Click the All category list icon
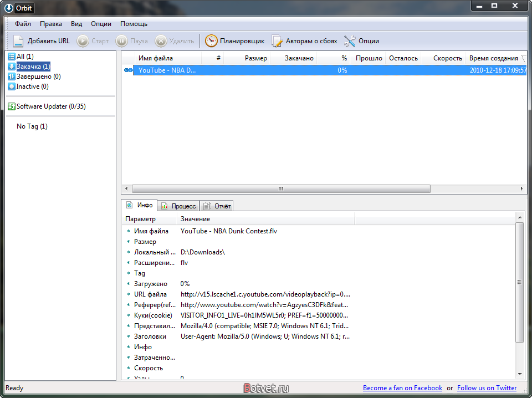Viewport: 532px width, 398px height. [x=12, y=57]
